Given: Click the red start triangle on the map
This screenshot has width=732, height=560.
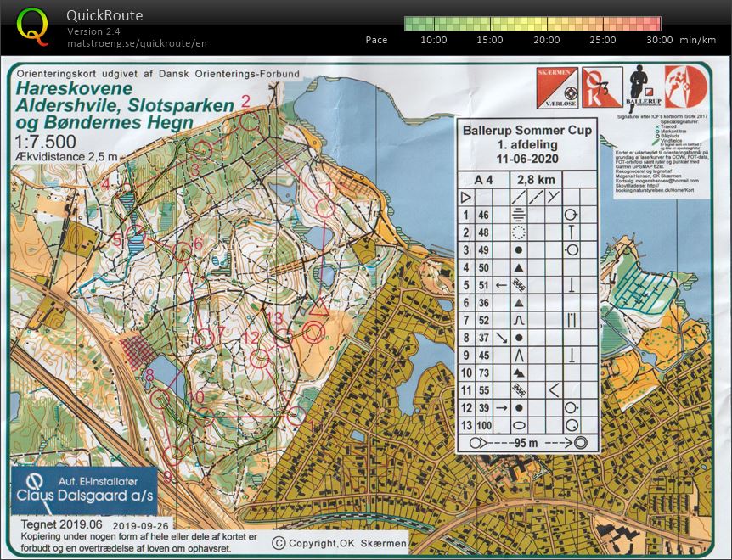Looking at the screenshot, I should (x=318, y=309).
